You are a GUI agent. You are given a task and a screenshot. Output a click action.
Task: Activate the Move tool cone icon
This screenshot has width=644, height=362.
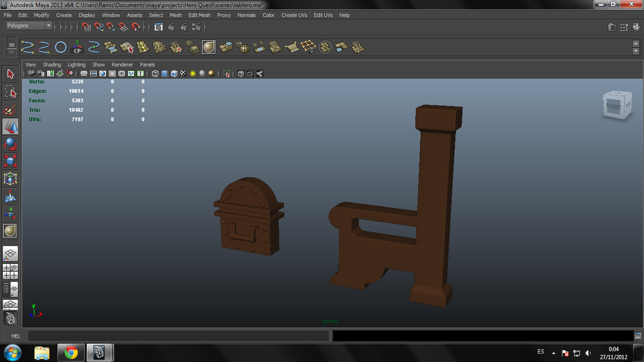pyautogui.click(x=10, y=126)
